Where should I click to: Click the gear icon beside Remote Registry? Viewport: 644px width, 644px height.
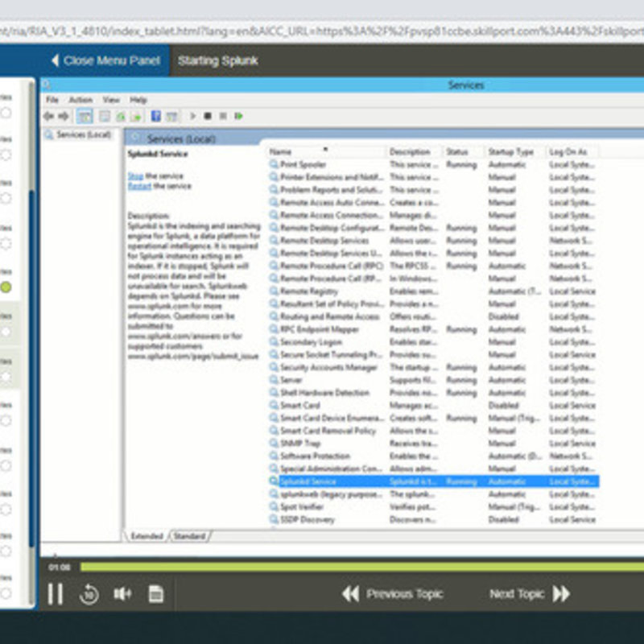tap(274, 291)
